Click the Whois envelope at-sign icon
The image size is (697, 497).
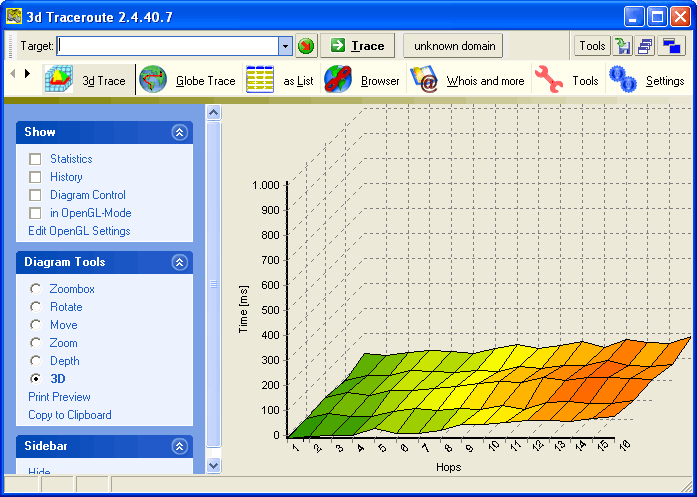coord(424,79)
